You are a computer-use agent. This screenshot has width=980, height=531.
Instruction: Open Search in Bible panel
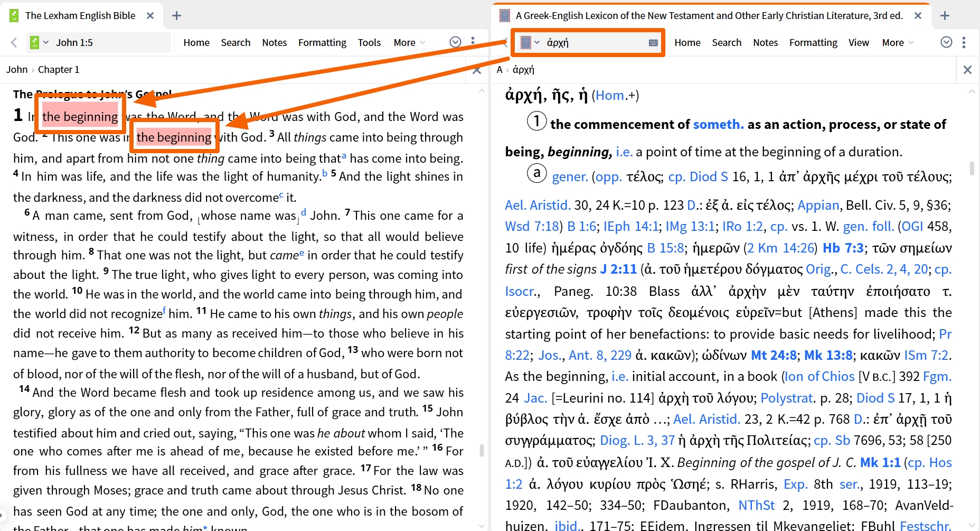click(x=235, y=42)
